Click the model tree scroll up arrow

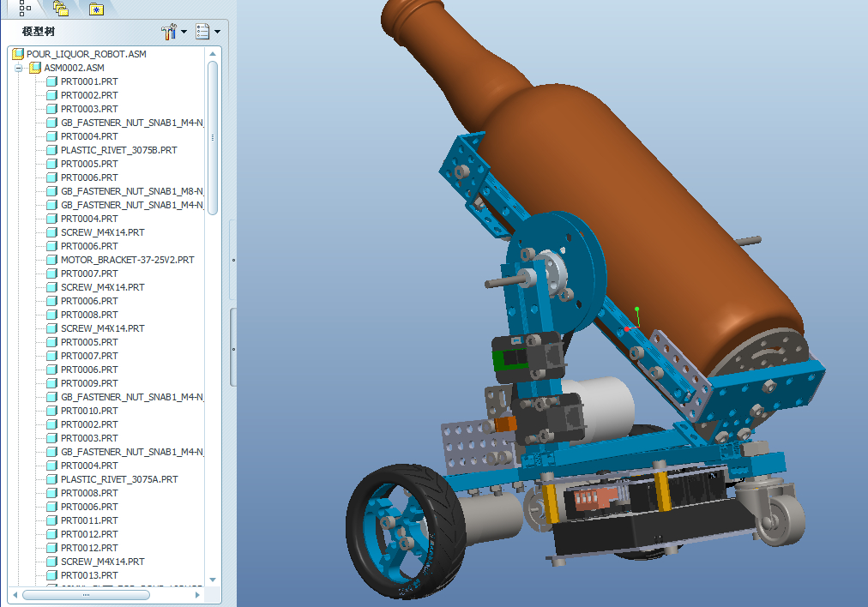(213, 54)
